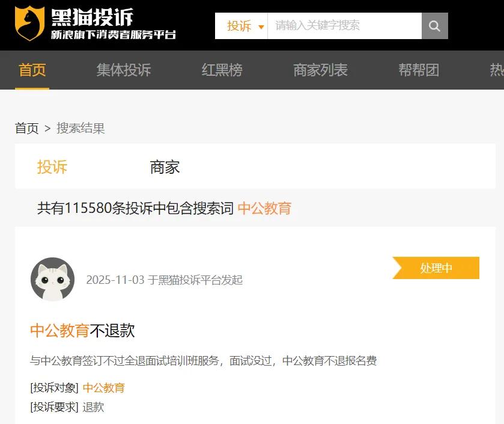Image resolution: width=504 pixels, height=424 pixels.
Task: Open the 投诉 search type dropdown
Action: (x=241, y=26)
